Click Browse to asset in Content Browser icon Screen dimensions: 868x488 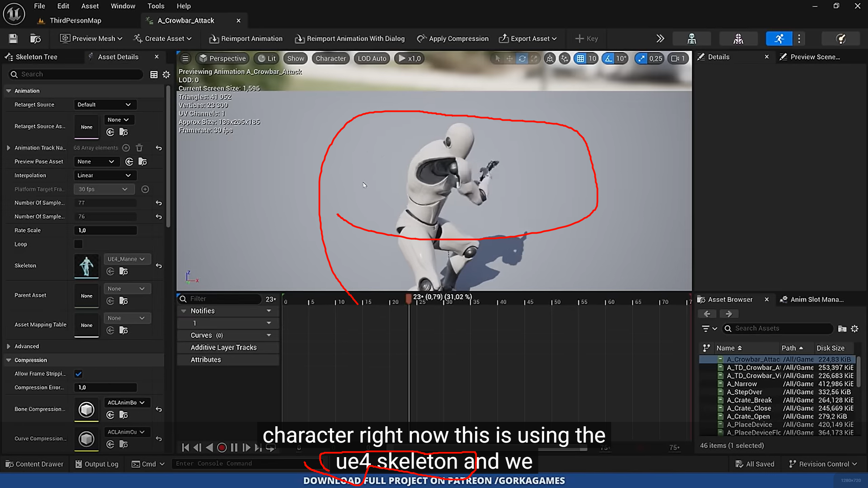[x=35, y=39]
